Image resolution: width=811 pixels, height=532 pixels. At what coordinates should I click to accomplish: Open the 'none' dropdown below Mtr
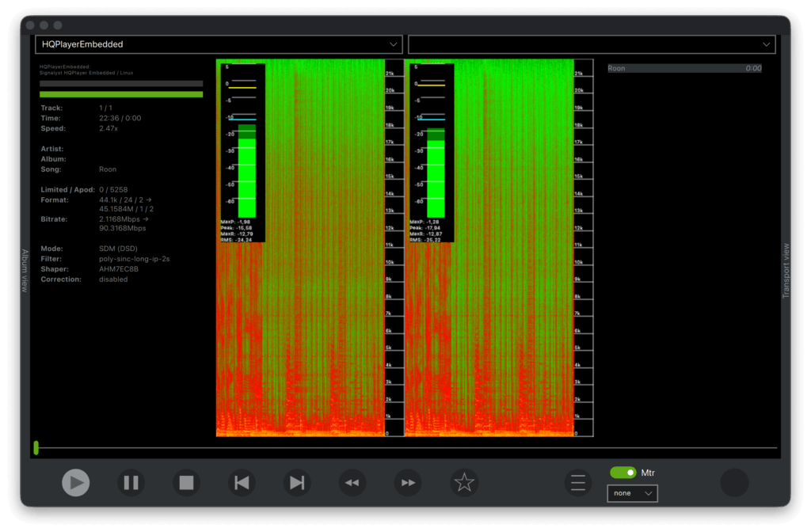[632, 493]
